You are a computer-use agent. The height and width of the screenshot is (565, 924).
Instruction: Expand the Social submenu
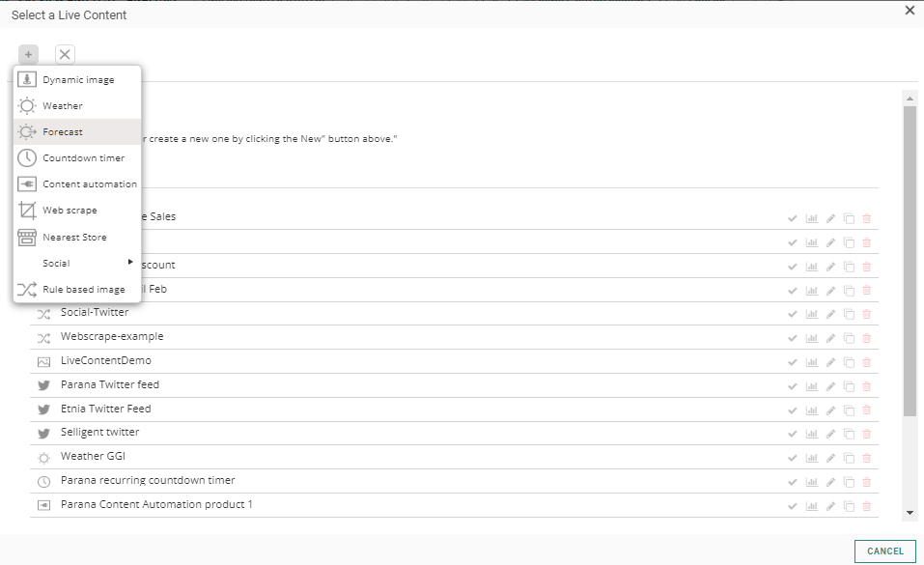point(77,263)
